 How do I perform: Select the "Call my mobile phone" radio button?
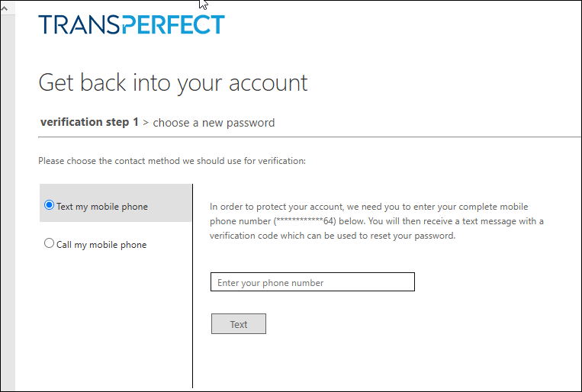(50, 244)
